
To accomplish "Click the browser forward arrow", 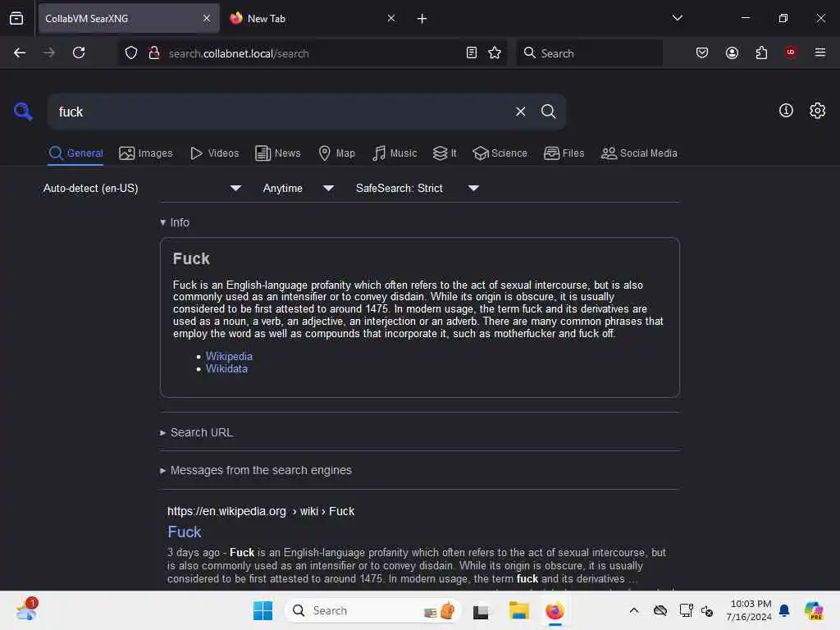I will point(49,52).
